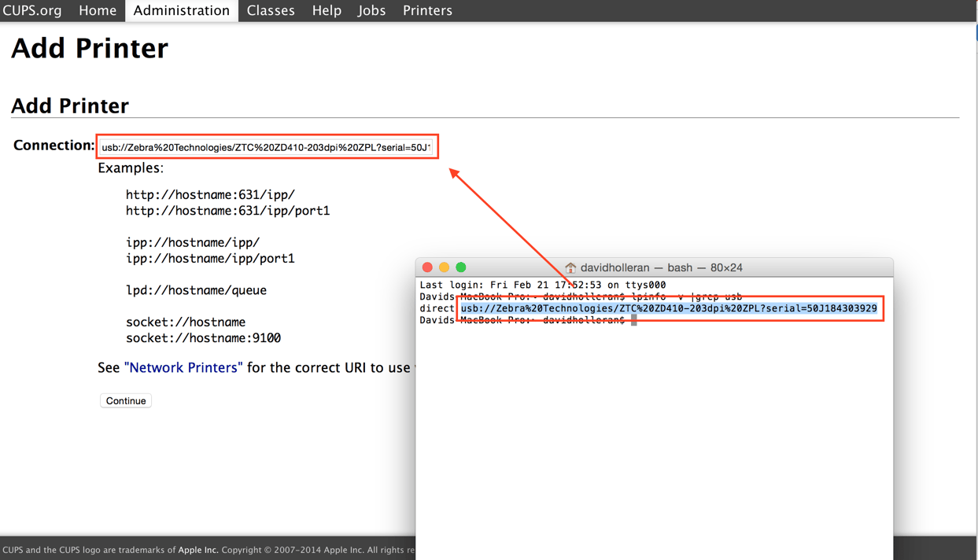This screenshot has width=978, height=560.
Task: Open the Printers tab
Action: pyautogui.click(x=427, y=11)
